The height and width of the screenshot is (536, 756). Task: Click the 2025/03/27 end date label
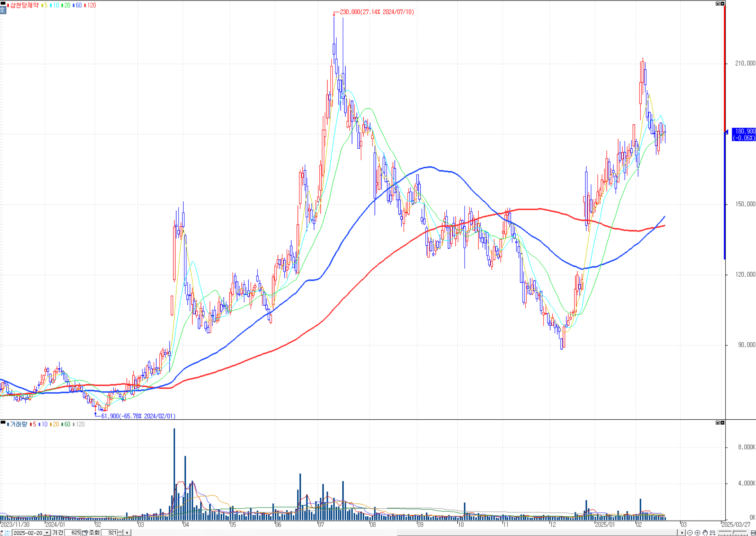point(736,525)
